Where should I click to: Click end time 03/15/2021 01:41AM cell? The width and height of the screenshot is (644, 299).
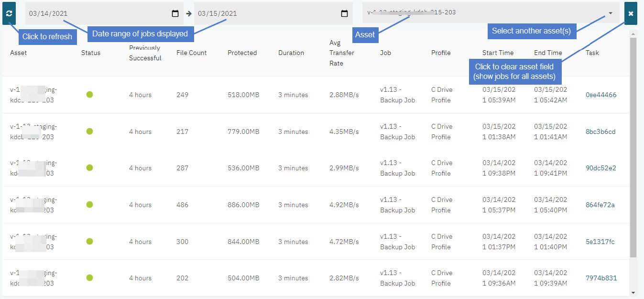[x=551, y=132]
